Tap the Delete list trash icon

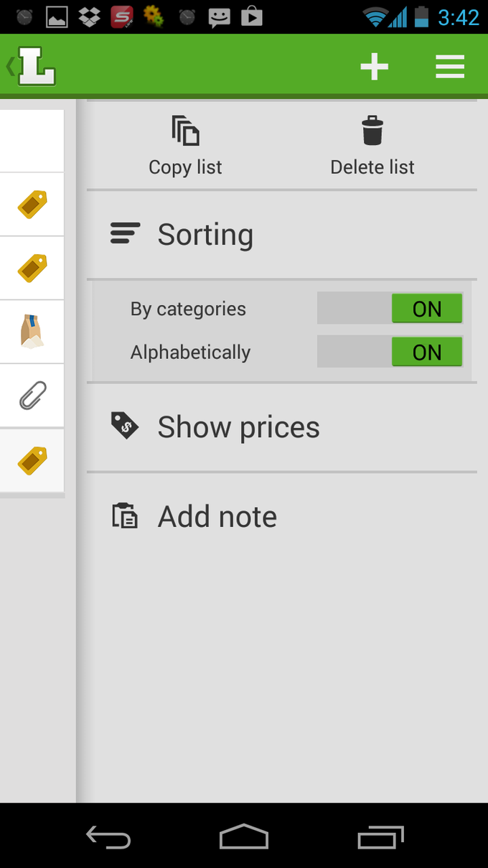coord(372,131)
